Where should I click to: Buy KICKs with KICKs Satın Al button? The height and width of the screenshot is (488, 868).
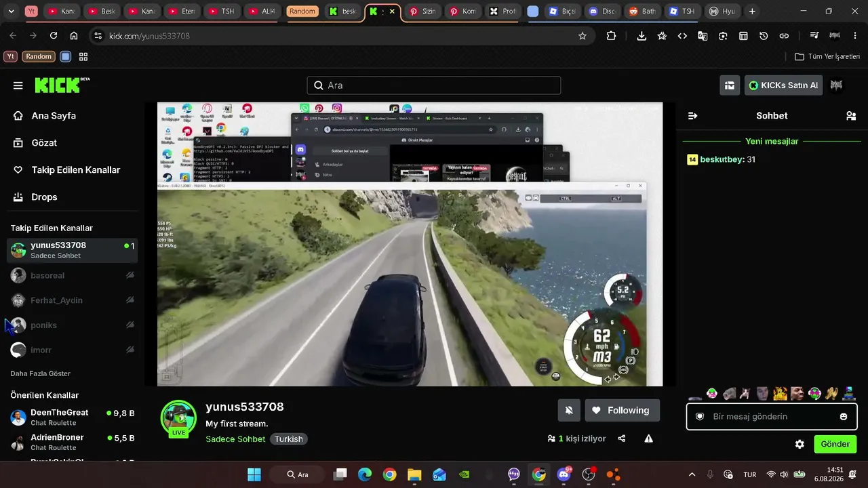783,85
